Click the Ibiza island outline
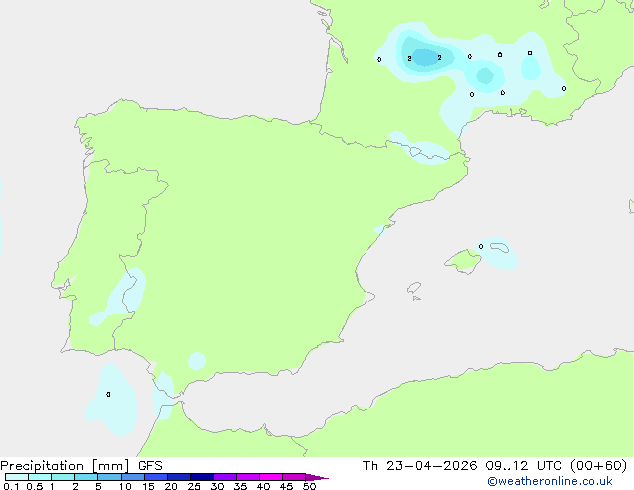Screen dimensions: 634x490 coord(414,288)
